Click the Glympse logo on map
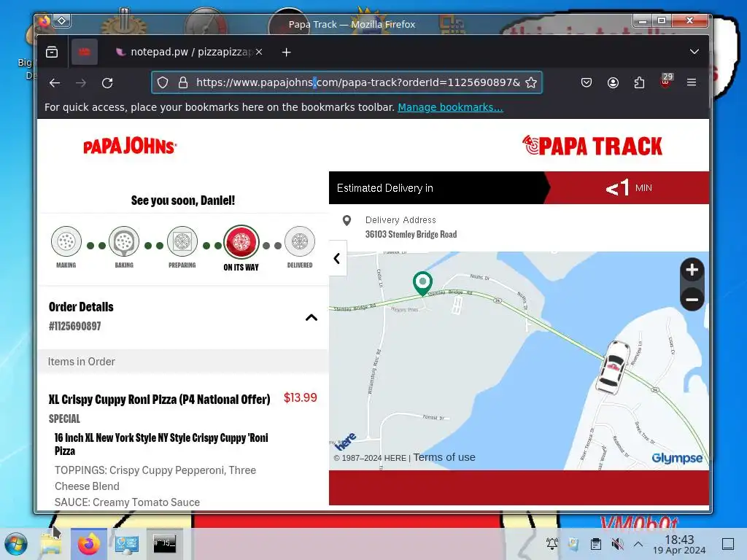The height and width of the screenshot is (560, 747). coord(677,458)
